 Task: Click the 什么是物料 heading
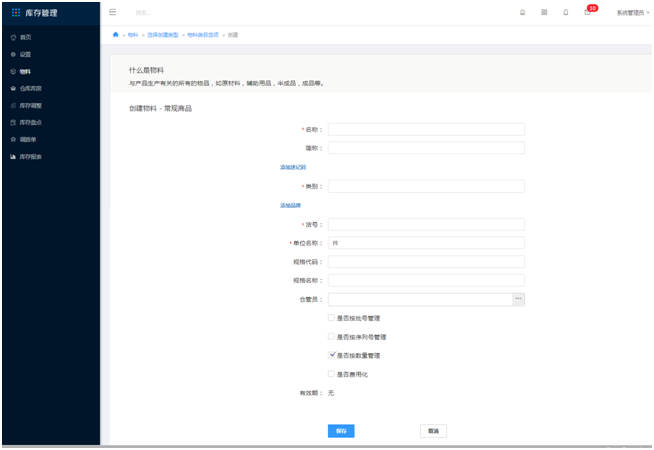[x=146, y=70]
